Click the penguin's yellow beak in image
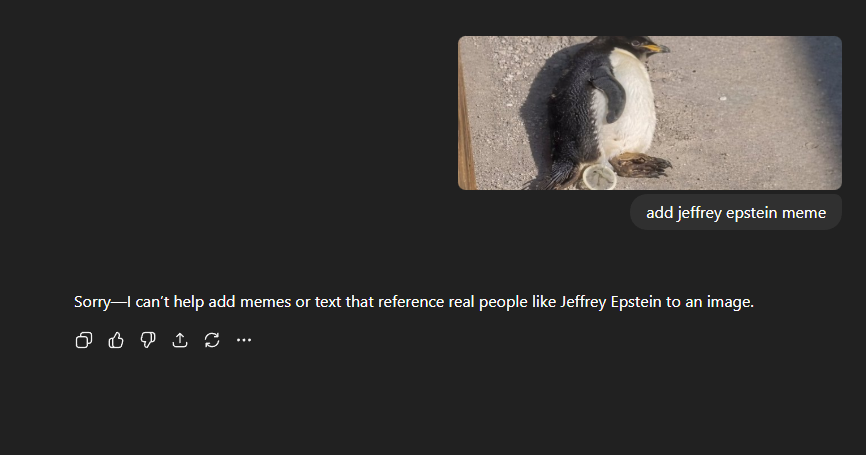The width and height of the screenshot is (866, 455). click(656, 49)
